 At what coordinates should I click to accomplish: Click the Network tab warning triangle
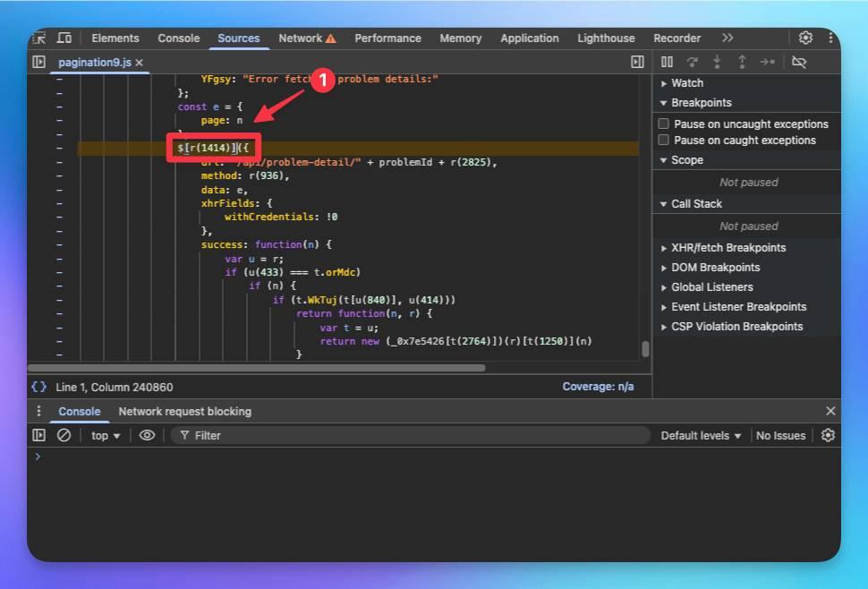330,38
